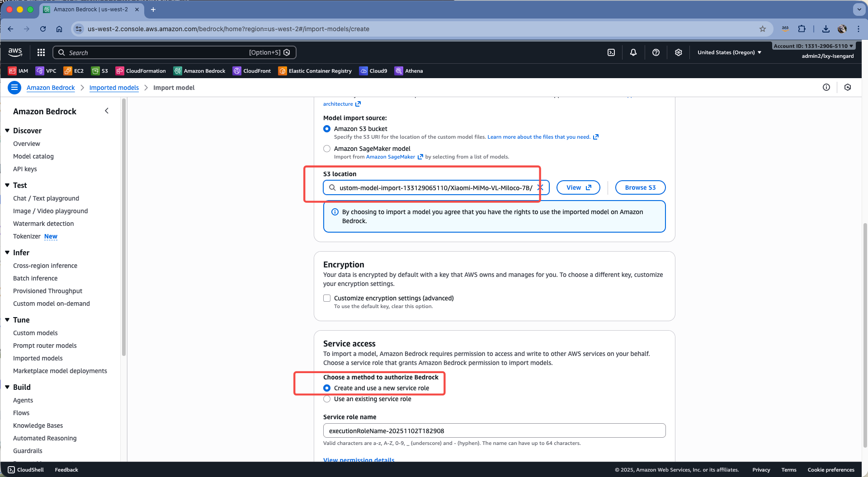Open the AWS help question mark menu
Screen dimensions: 868x477
point(656,52)
